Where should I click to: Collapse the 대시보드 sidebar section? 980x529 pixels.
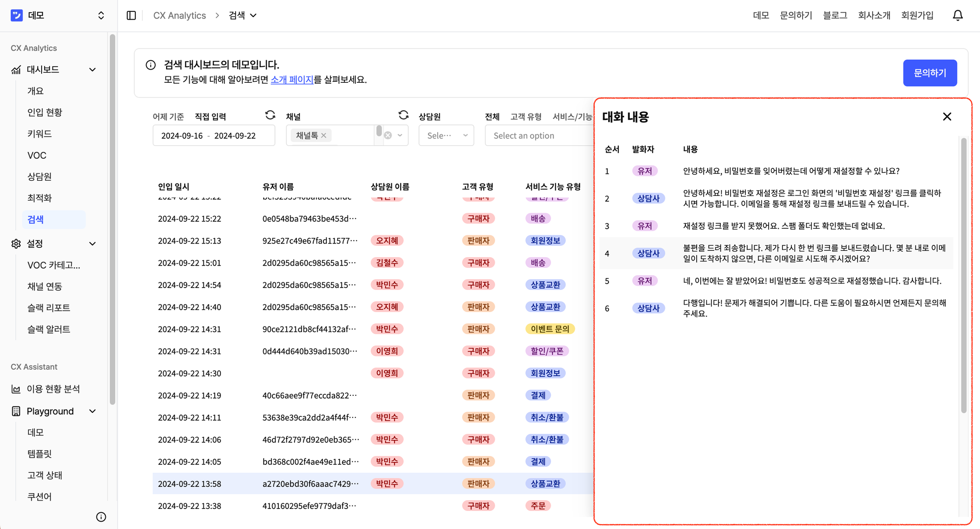(92, 69)
